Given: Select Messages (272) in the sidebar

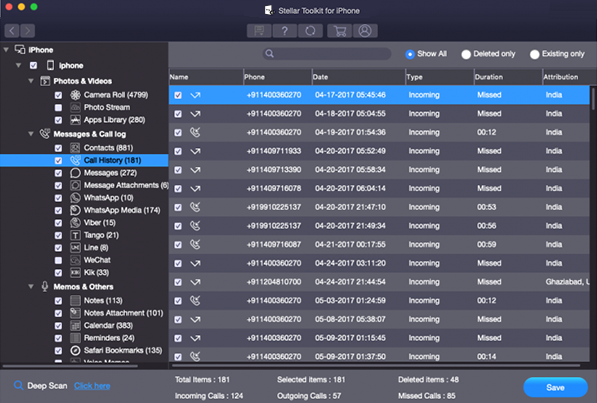Looking at the screenshot, I should coord(110,173).
